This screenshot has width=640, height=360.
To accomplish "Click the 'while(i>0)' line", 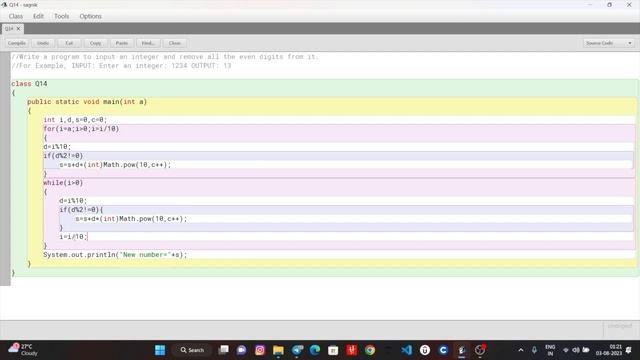I will coord(63,182).
